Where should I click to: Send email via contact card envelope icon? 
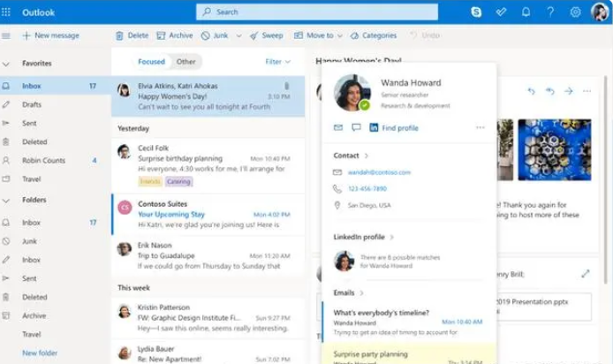pyautogui.click(x=338, y=127)
